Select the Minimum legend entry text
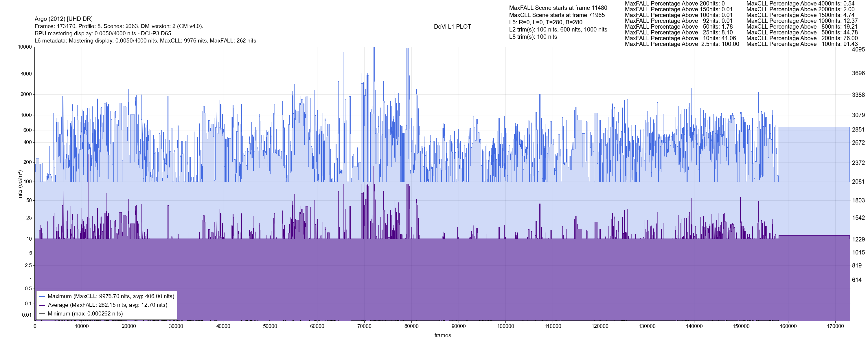This screenshot has width=868, height=347. [x=85, y=314]
